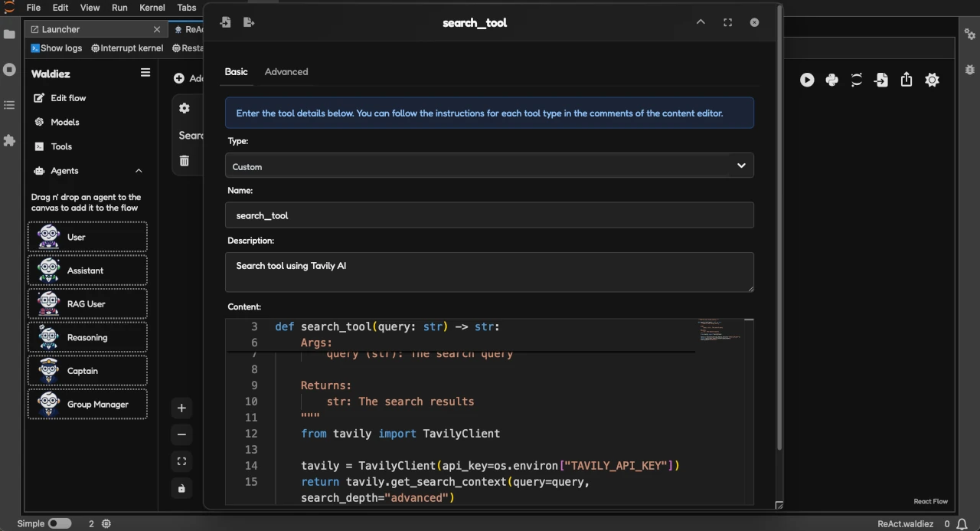Switch to the Advanced tab
Image resolution: width=980 pixels, height=531 pixels.
click(286, 71)
